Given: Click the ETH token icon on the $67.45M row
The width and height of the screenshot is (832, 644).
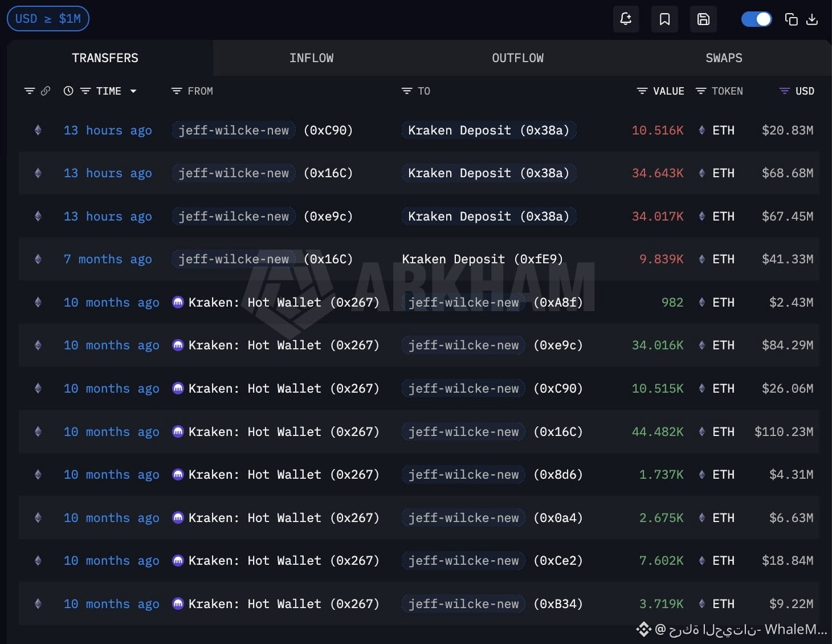Looking at the screenshot, I should (702, 216).
